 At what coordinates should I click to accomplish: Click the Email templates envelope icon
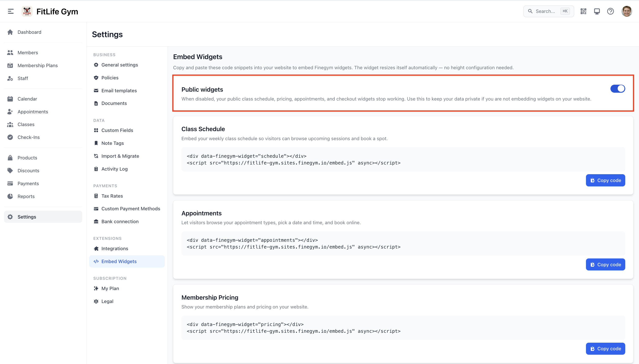click(x=96, y=91)
